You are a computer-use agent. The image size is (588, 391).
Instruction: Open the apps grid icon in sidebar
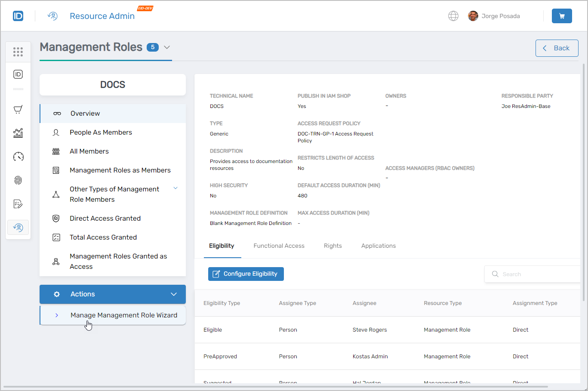[18, 52]
